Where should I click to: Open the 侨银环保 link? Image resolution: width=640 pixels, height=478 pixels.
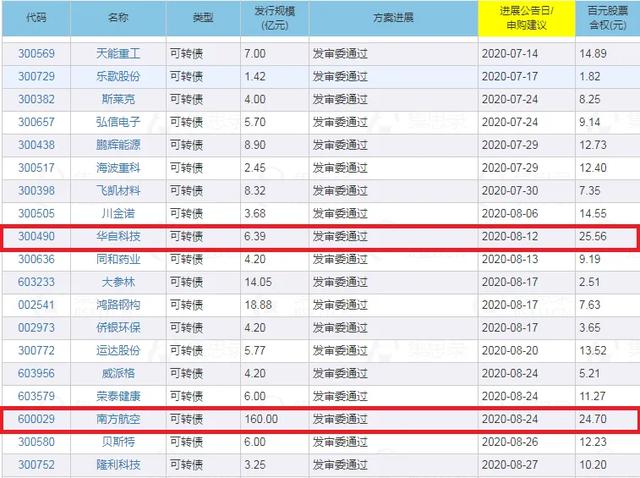click(118, 328)
